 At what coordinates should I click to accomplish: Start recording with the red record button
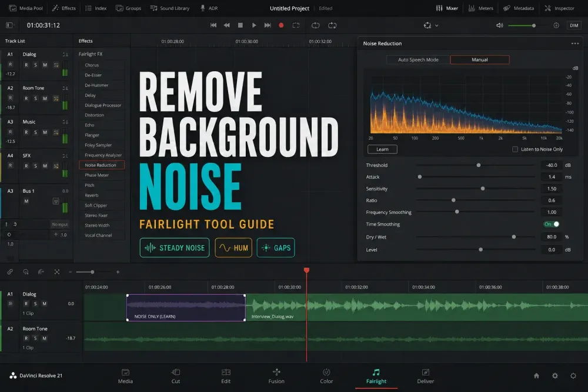(281, 25)
